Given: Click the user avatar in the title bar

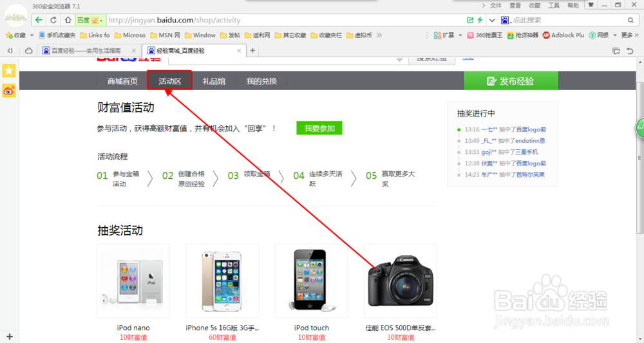Looking at the screenshot, I should coord(16,16).
